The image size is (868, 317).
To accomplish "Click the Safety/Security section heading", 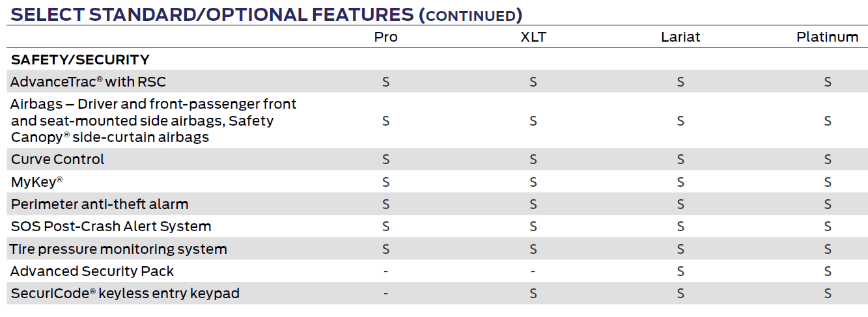I will [80, 60].
